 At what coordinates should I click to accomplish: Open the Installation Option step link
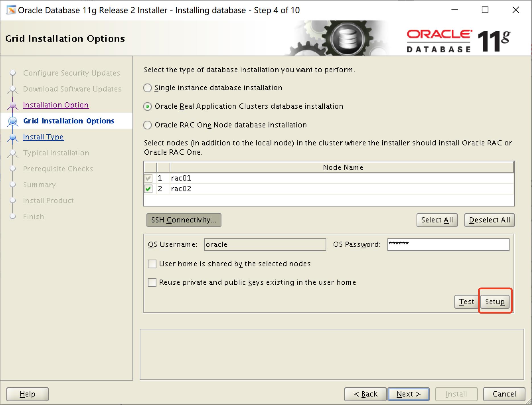pyautogui.click(x=56, y=105)
